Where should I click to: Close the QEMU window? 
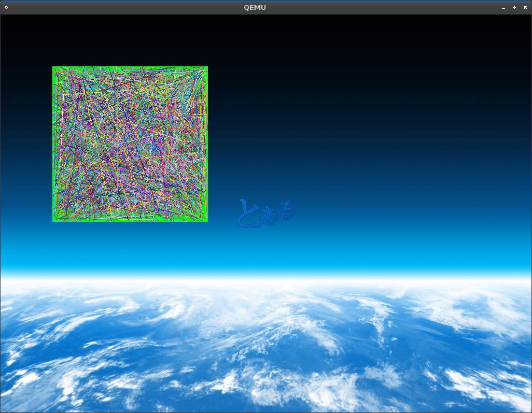click(x=525, y=7)
